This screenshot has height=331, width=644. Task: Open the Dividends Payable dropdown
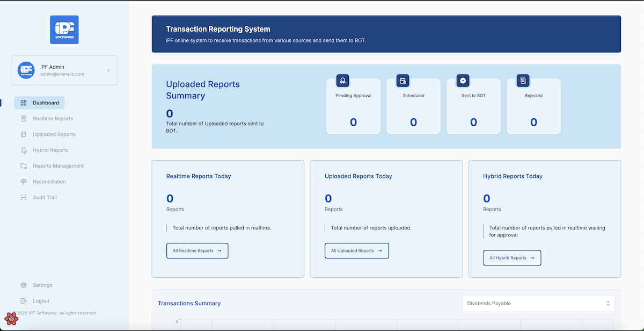pos(538,304)
